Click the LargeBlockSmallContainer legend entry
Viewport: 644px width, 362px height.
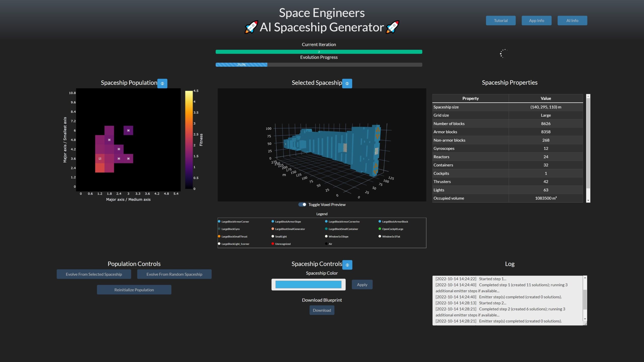coord(342,229)
